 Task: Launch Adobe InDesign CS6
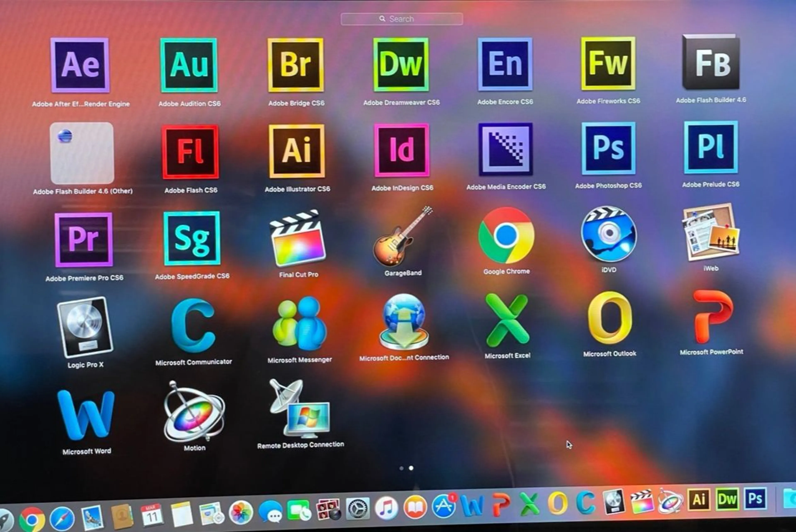[x=402, y=150]
